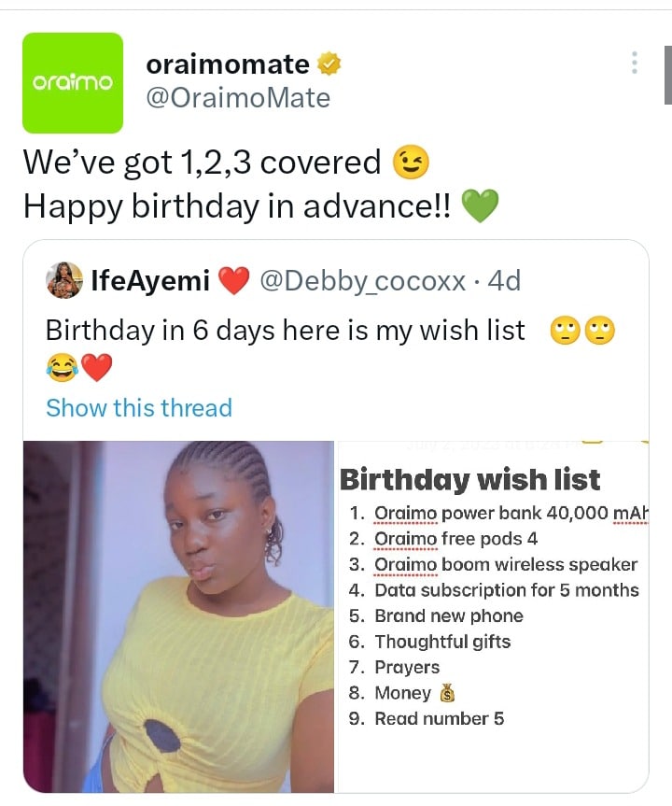Viewport: 672px width, 806px height.
Task: Click the green heart emoji
Action: point(480,205)
